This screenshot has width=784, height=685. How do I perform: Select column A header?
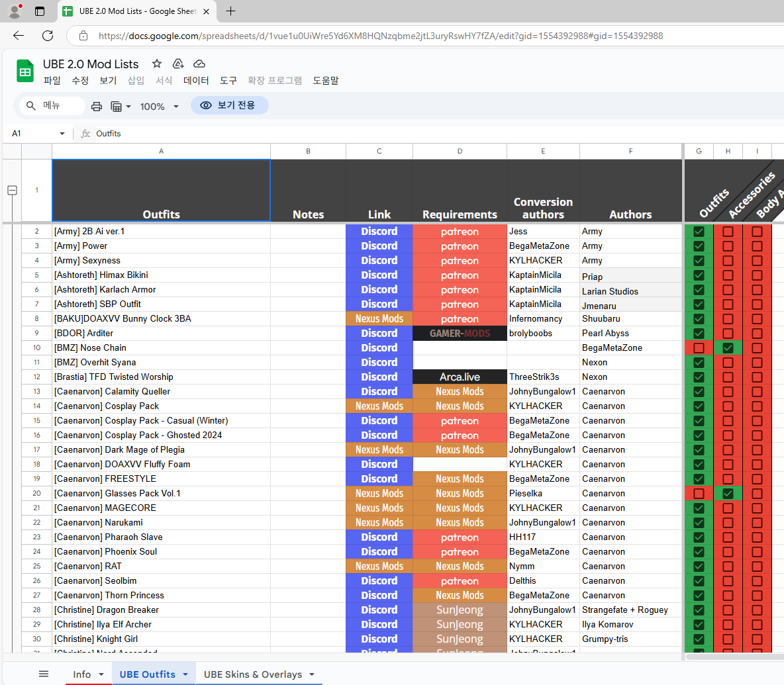[161, 151]
